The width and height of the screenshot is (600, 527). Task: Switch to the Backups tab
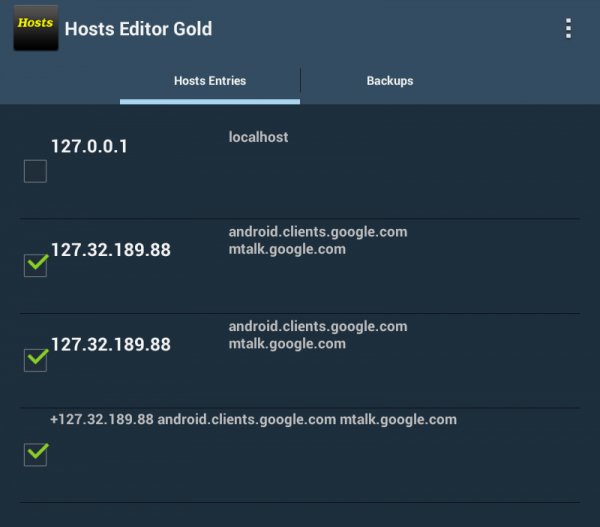click(x=390, y=81)
